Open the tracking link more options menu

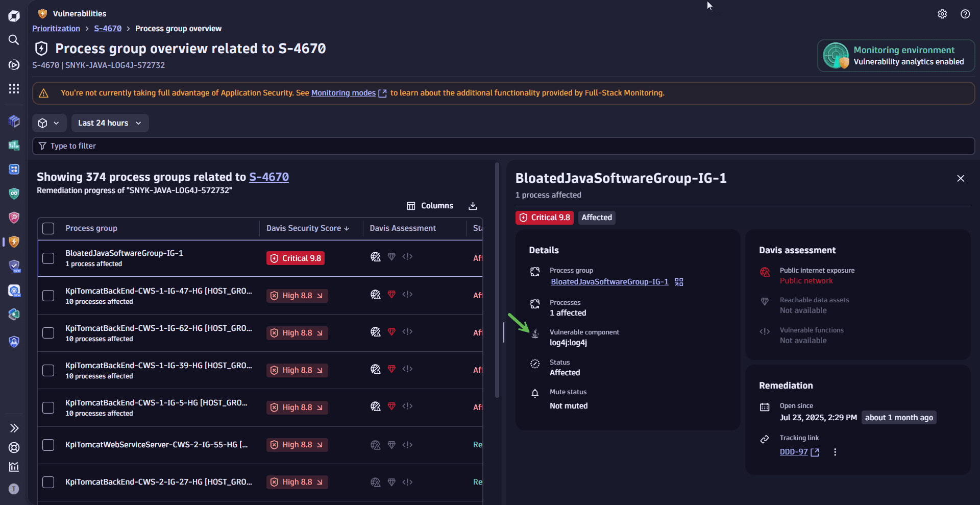coord(835,452)
